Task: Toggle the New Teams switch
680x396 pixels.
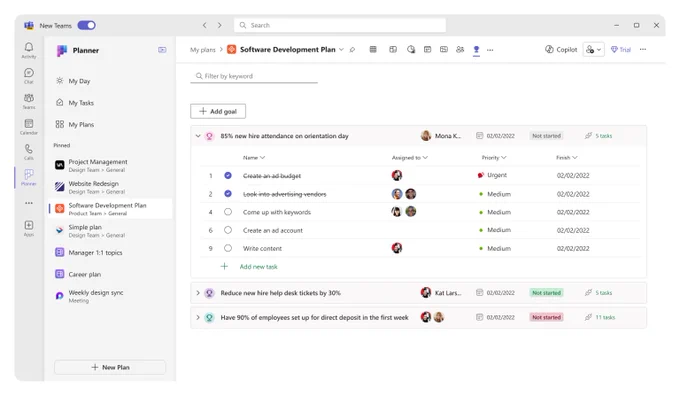Action: pos(86,25)
